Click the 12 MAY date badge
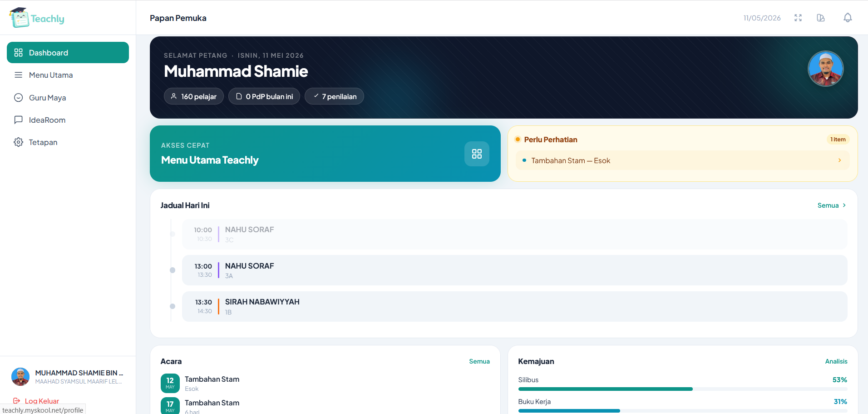This screenshot has height=414, width=868. coord(170,384)
